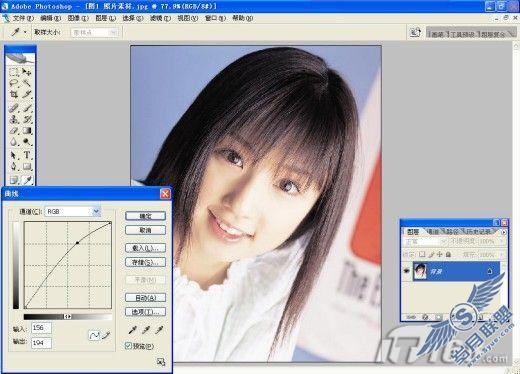Toggle lock all in Layers panel

(448, 254)
